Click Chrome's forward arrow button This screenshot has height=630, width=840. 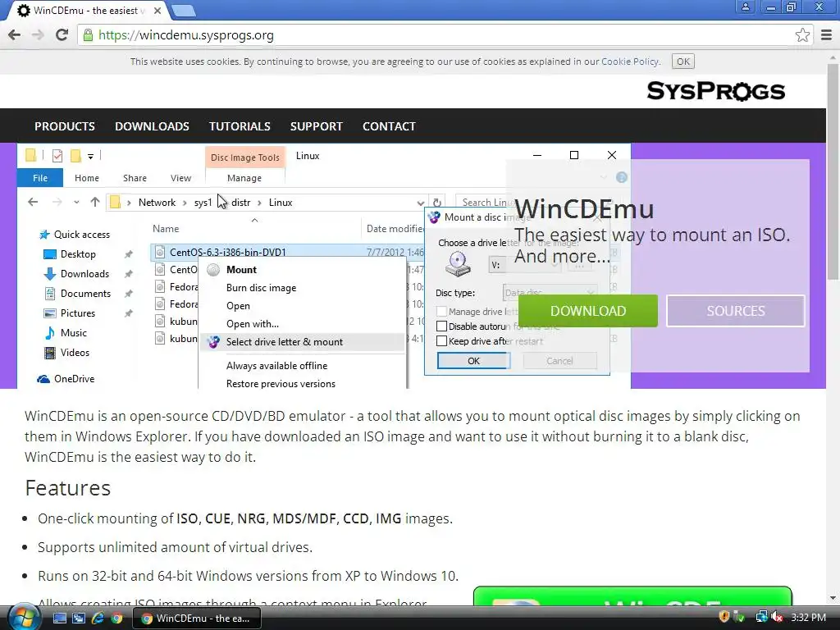(x=38, y=35)
